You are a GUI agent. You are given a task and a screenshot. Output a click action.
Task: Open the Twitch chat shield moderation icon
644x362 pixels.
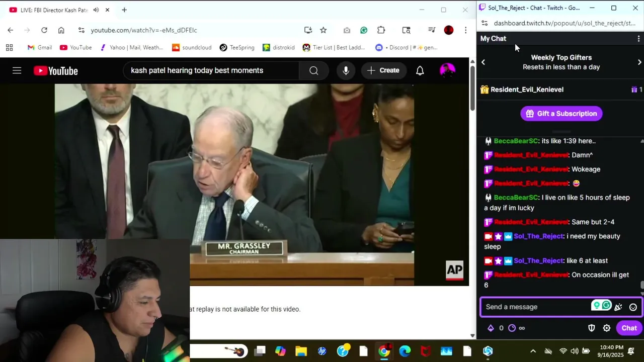click(x=592, y=328)
